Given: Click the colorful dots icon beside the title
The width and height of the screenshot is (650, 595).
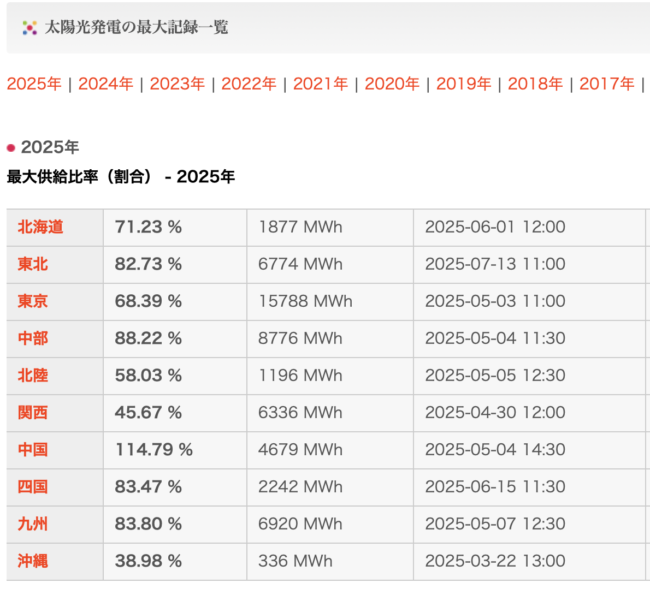Looking at the screenshot, I should [x=29, y=28].
